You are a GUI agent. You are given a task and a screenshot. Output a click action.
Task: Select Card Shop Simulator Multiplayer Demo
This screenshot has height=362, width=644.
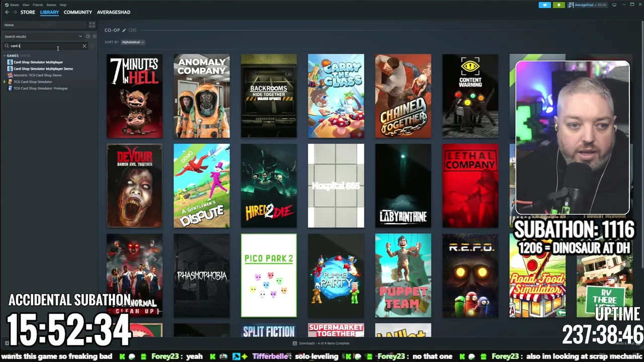[43, 68]
